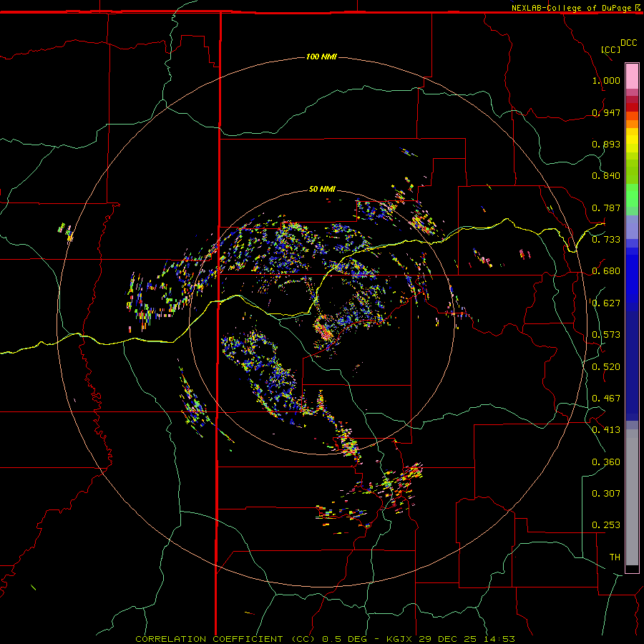The width and height of the screenshot is (644, 644).
Task: Click the 14:53 timestamp in caption
Action: click(x=498, y=639)
